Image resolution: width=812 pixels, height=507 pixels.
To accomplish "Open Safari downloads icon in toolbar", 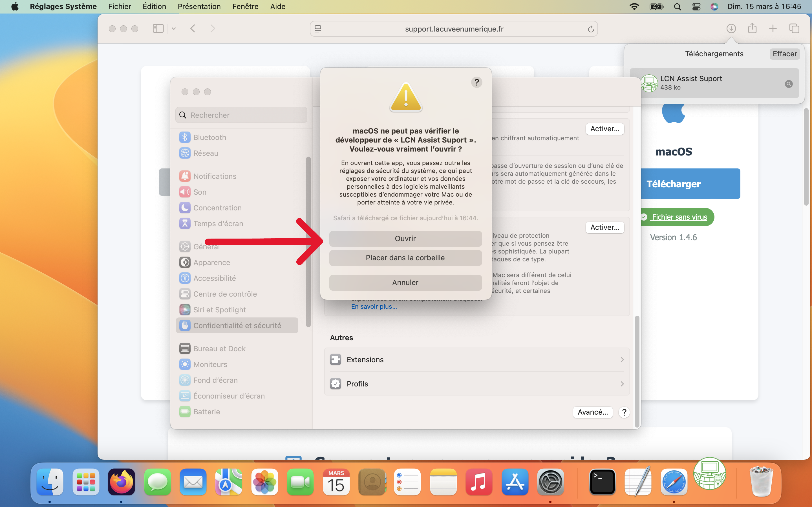I will (731, 28).
